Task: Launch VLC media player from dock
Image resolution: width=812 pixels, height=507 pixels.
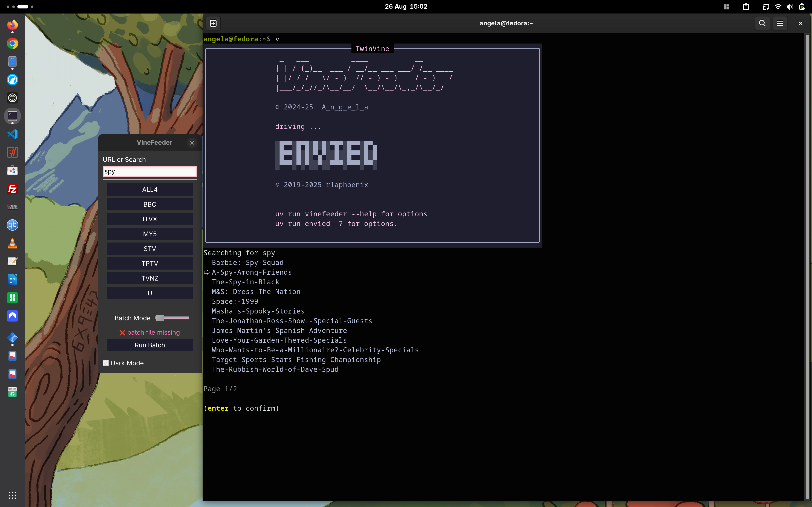Action: point(12,243)
